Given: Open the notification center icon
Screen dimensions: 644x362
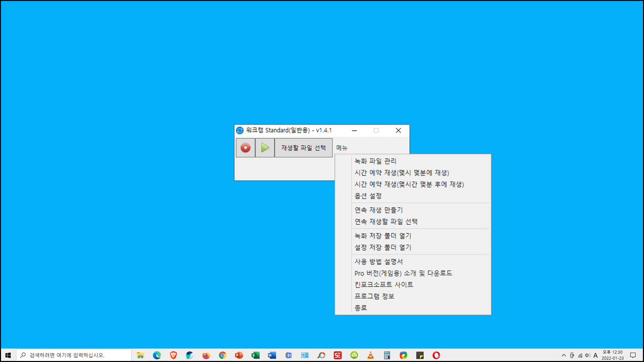Looking at the screenshot, I should click(633, 355).
